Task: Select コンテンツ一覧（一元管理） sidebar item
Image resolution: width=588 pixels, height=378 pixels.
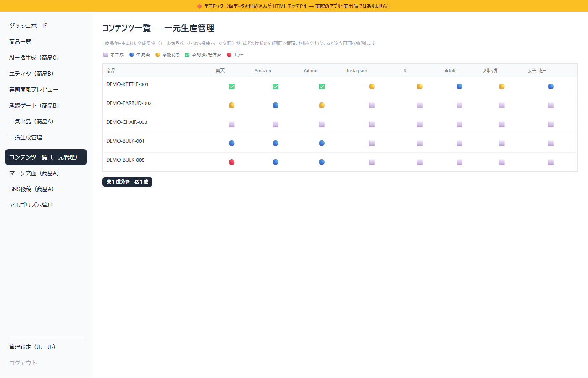Action: coord(46,157)
